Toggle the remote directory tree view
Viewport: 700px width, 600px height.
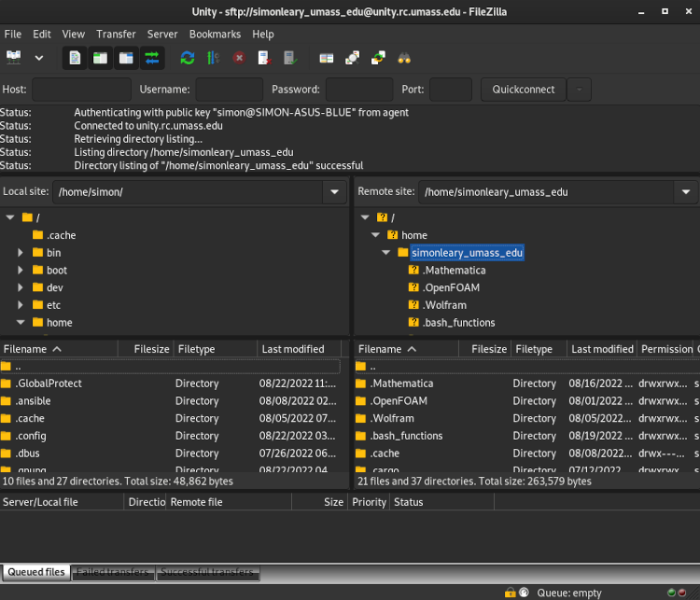[x=126, y=57]
